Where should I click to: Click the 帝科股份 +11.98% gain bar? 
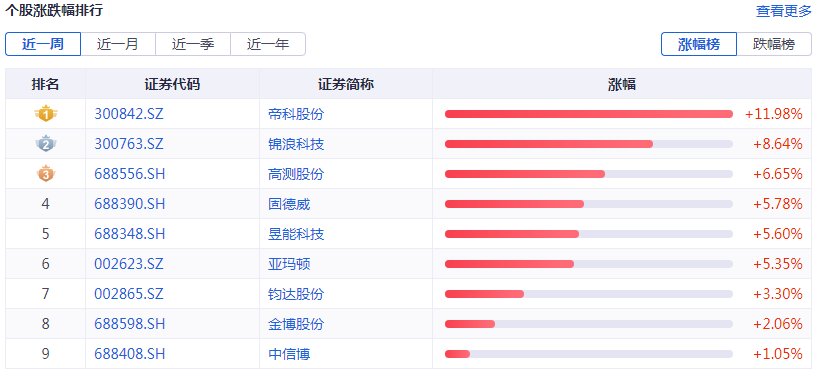pos(589,114)
